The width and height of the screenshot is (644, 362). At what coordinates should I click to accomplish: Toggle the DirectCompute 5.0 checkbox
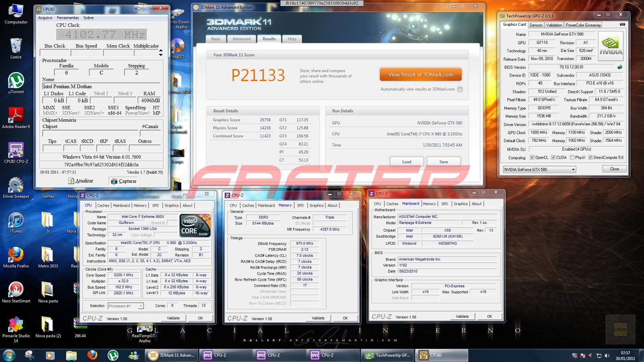590,157
